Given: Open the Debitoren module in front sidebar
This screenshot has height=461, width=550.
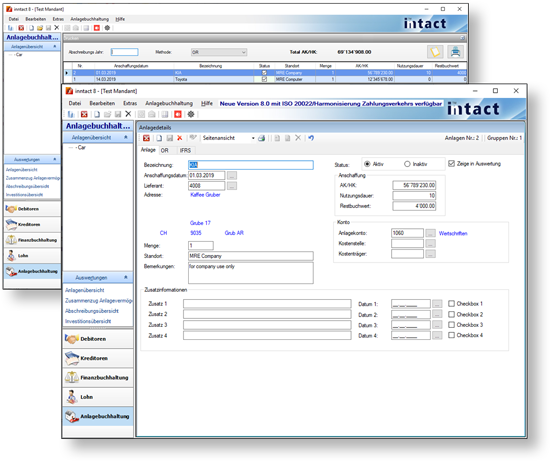Looking at the screenshot, I should coord(98,339).
